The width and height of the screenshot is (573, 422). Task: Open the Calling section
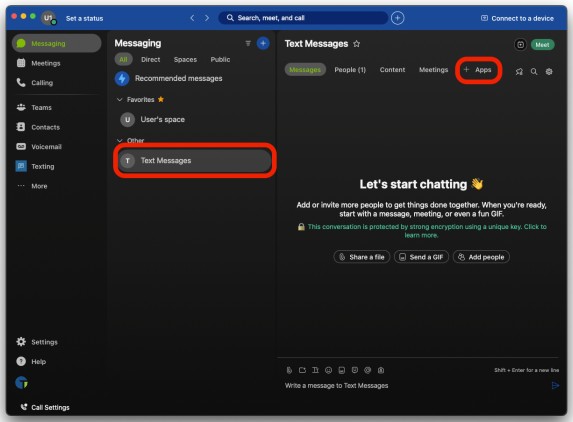pyautogui.click(x=35, y=83)
